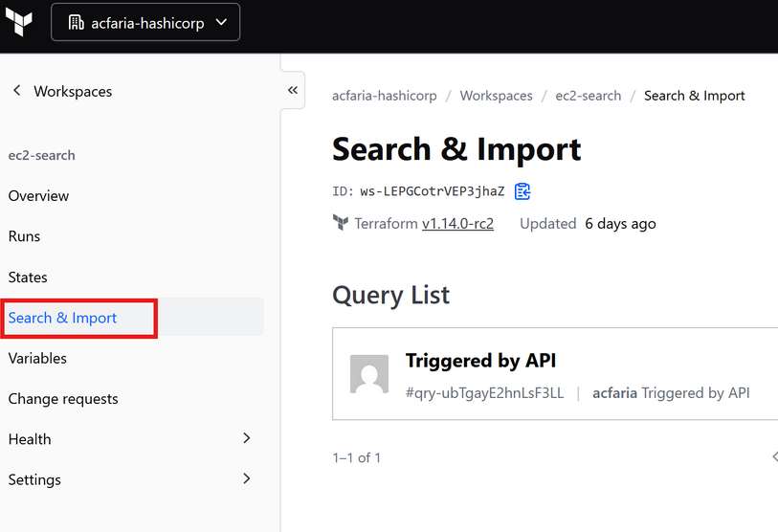Click the Workspaces breadcrumb link
The image size is (778, 532).
coord(496,96)
